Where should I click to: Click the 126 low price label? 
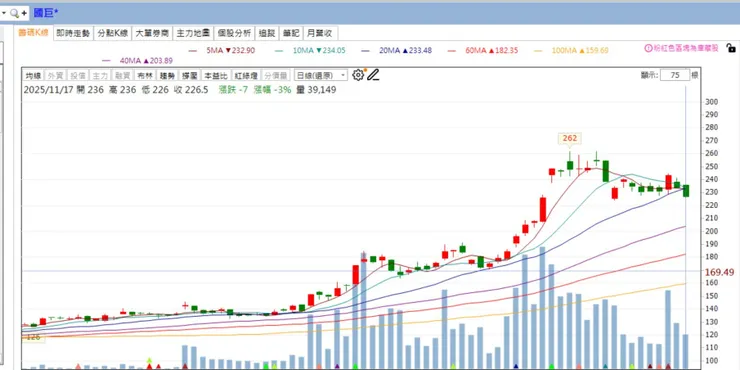[33, 337]
